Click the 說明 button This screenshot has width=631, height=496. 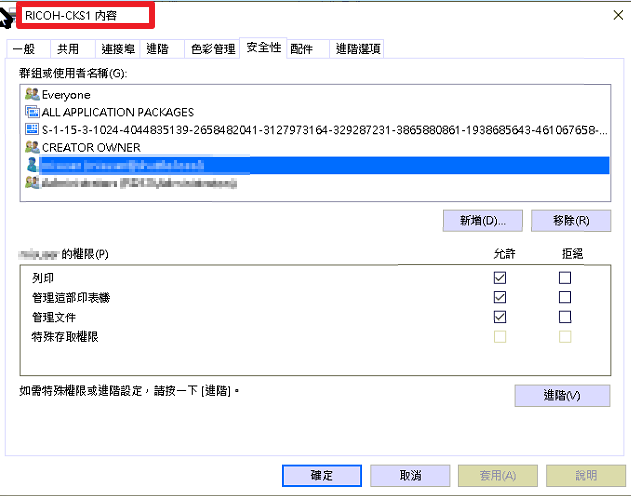point(586,475)
